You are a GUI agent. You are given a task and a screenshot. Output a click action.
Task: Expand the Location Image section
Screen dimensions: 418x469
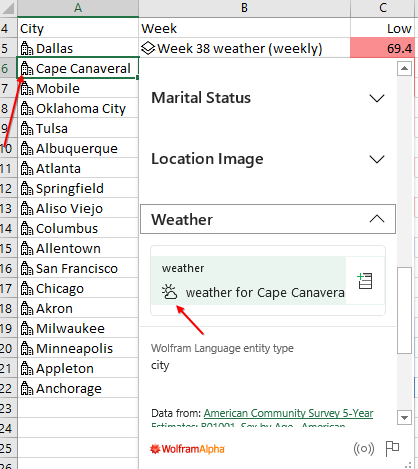[268, 159]
